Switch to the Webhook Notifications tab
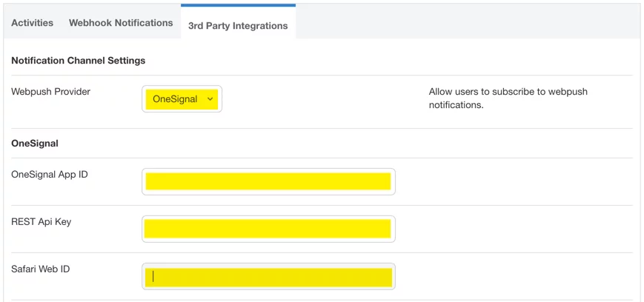The width and height of the screenshot is (644, 302). 121,23
